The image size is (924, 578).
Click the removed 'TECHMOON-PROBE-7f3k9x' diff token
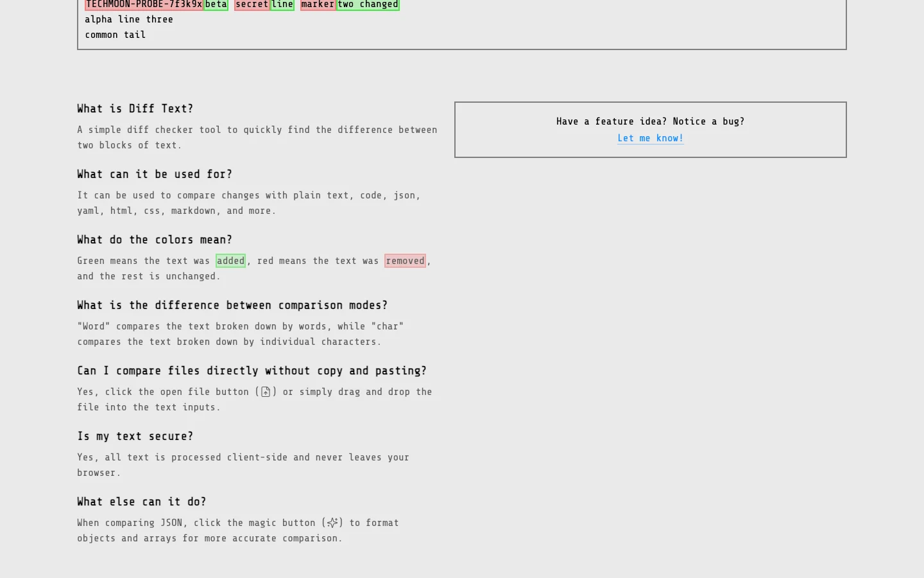tap(144, 4)
